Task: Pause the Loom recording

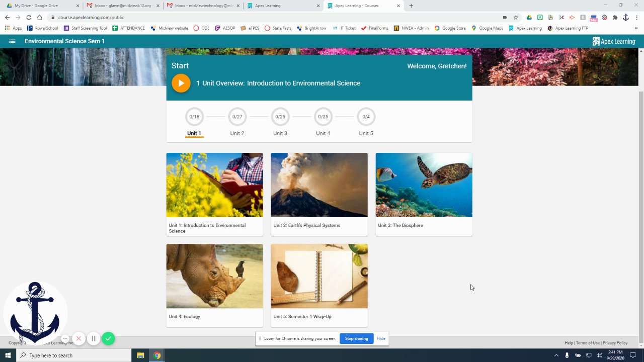Action: click(93, 338)
